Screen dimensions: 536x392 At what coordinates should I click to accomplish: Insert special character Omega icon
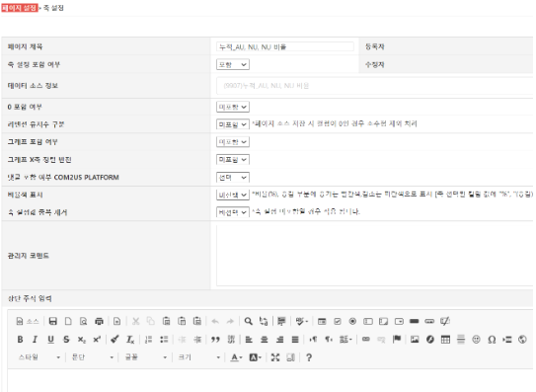pos(492,340)
